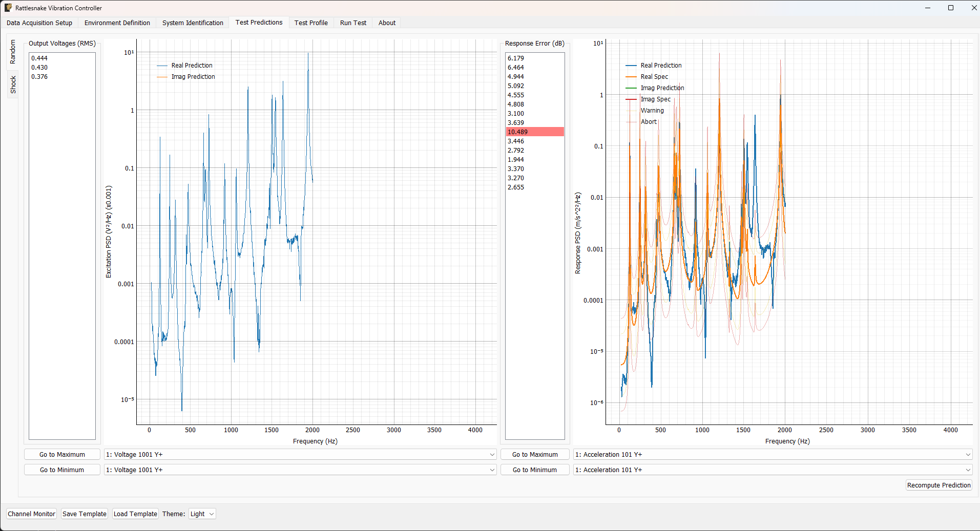Viewport: 980px width, 531px height.
Task: Select response error value 5.092
Action: point(535,86)
